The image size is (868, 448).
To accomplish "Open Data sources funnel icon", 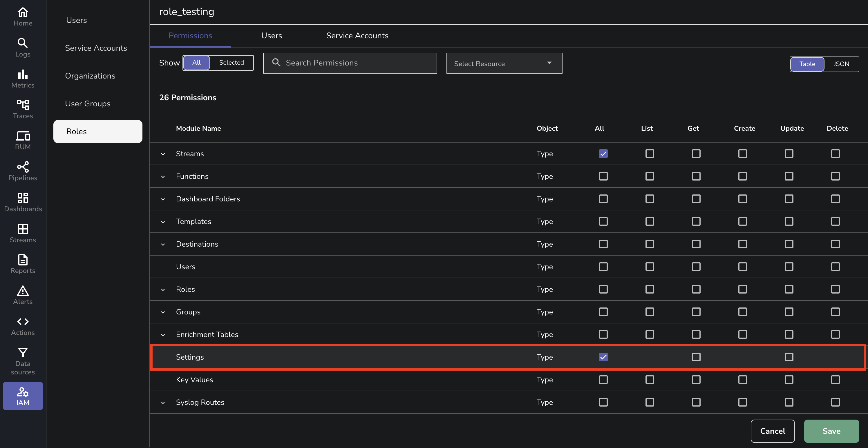I will pyautogui.click(x=23, y=353).
